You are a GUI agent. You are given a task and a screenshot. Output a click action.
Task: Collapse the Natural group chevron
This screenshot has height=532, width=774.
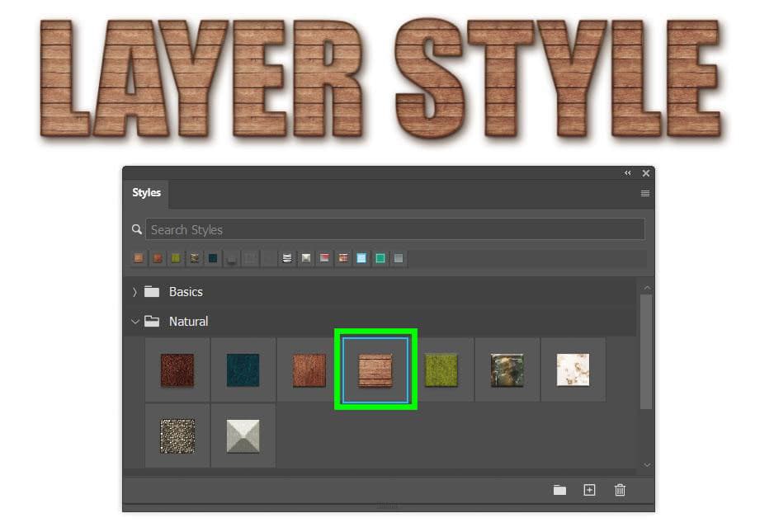[x=135, y=322]
